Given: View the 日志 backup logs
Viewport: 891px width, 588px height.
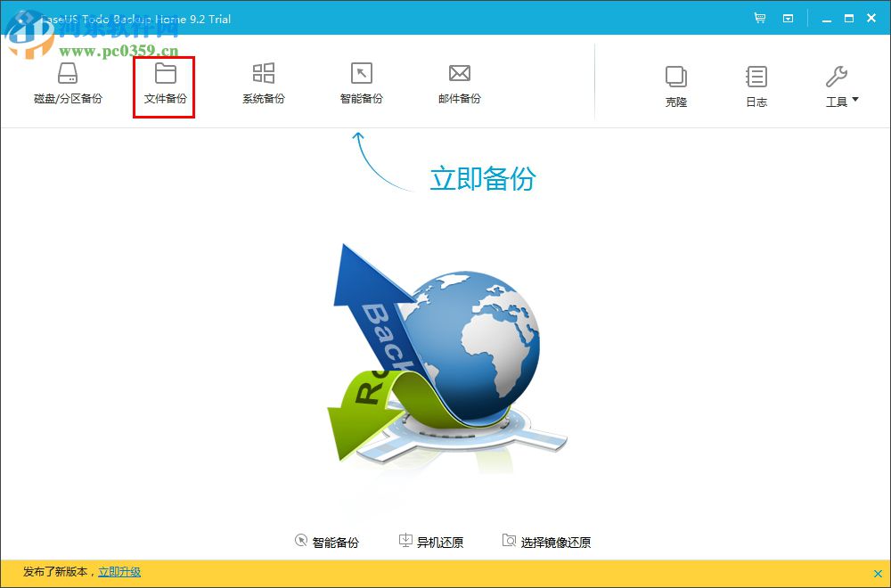Looking at the screenshot, I should (x=756, y=85).
